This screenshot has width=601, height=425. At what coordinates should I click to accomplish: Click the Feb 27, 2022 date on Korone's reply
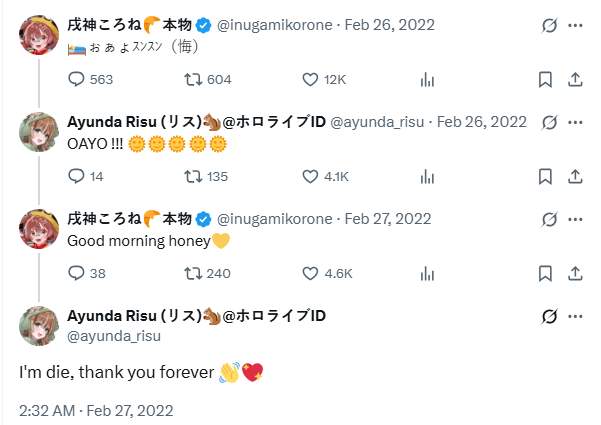coord(387,219)
